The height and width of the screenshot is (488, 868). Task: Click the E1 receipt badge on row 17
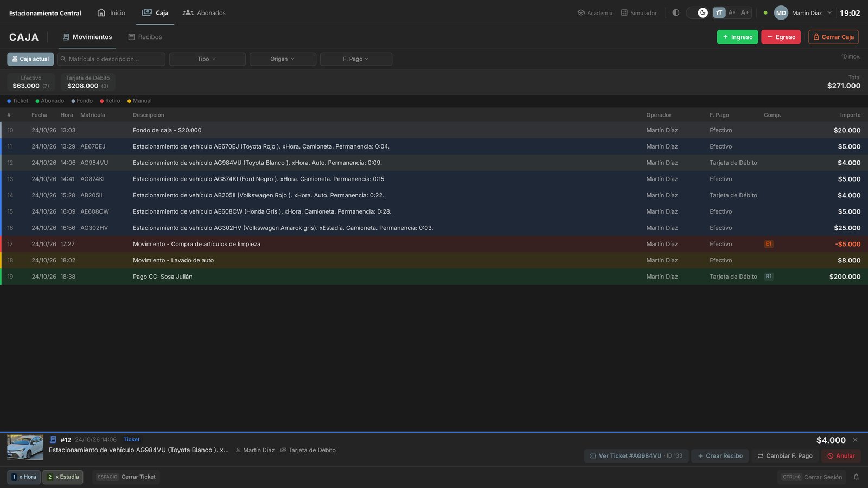(x=769, y=244)
